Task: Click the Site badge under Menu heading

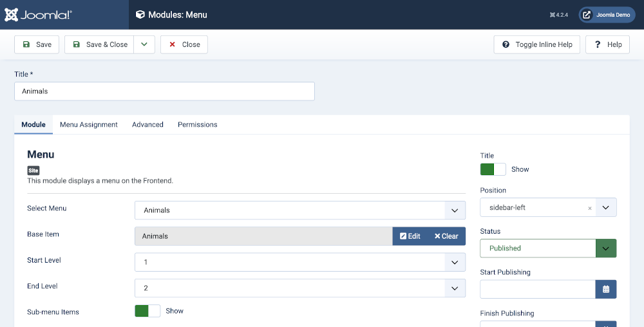Action: (x=33, y=171)
